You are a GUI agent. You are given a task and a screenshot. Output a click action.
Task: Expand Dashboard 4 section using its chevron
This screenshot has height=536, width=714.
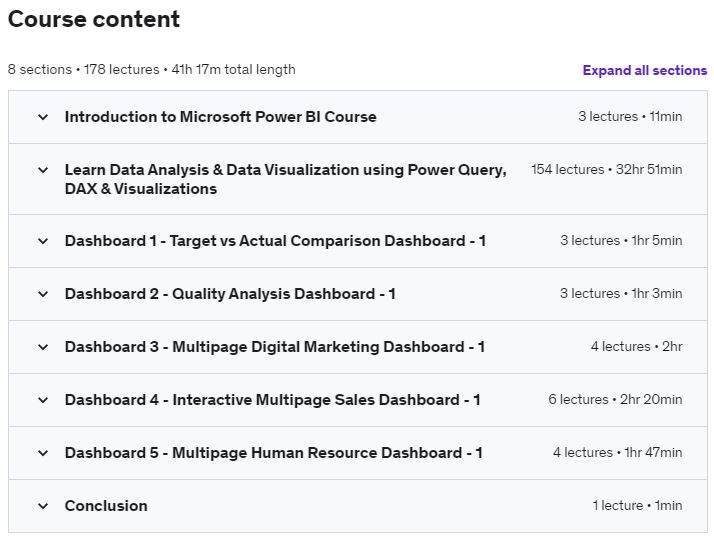[43, 400]
